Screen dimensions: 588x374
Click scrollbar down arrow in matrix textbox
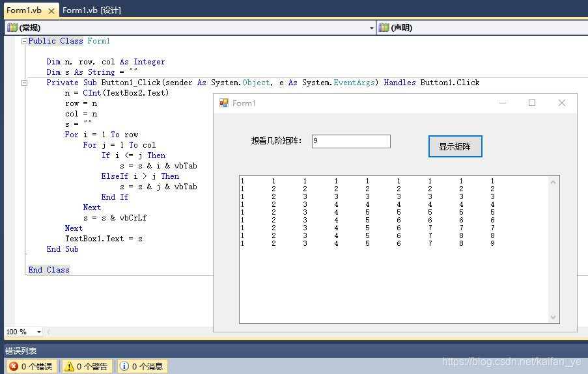click(x=553, y=317)
